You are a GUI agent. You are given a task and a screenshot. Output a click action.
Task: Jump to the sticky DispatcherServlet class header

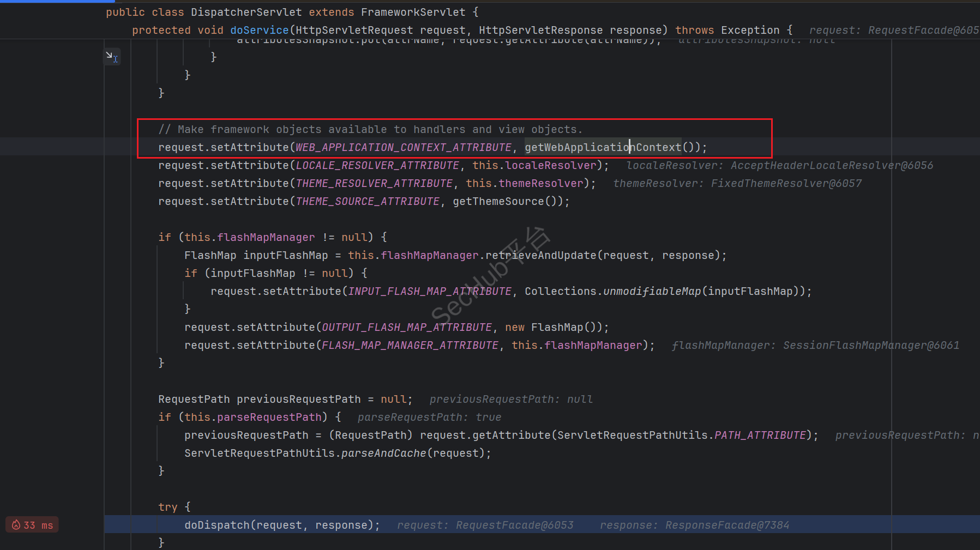tap(246, 12)
